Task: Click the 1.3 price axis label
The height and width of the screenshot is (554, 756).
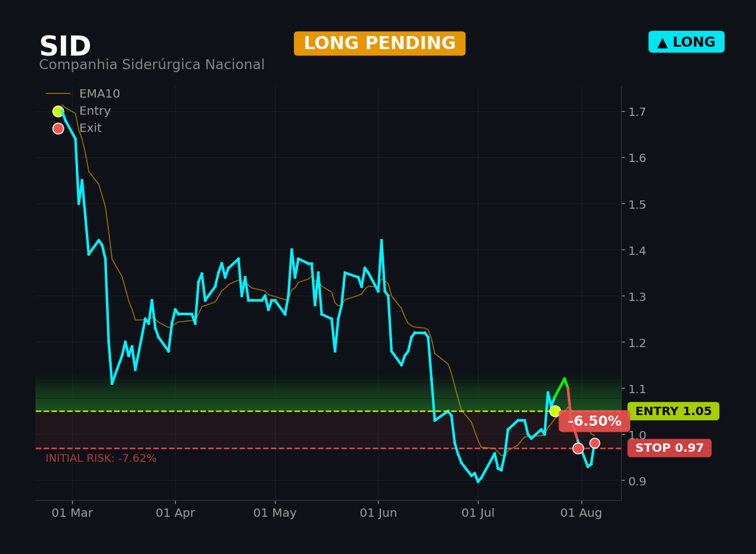Action: (637, 296)
